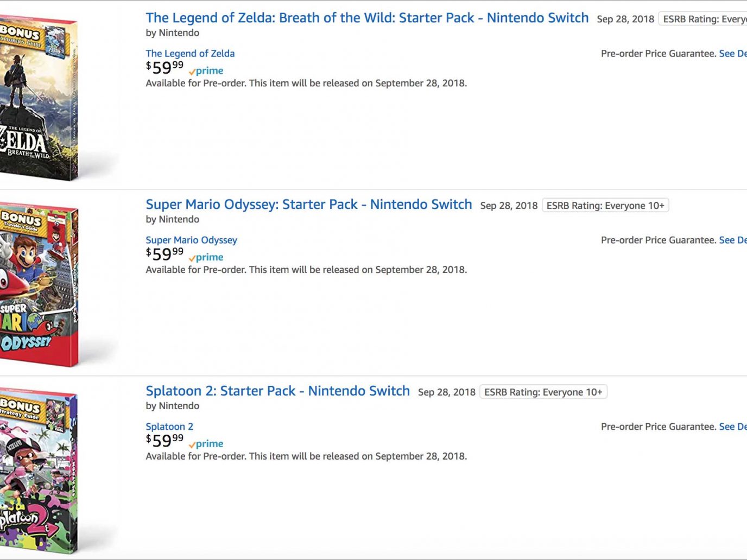Open the 'Splatoon 2' franchise link
The width and height of the screenshot is (747, 560).
(x=169, y=427)
